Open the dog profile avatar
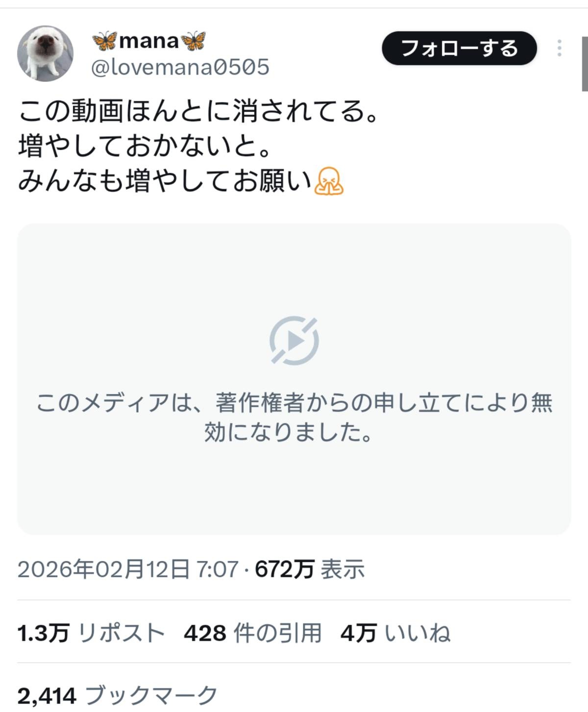Viewport: 588px width, 712px height. [x=45, y=53]
